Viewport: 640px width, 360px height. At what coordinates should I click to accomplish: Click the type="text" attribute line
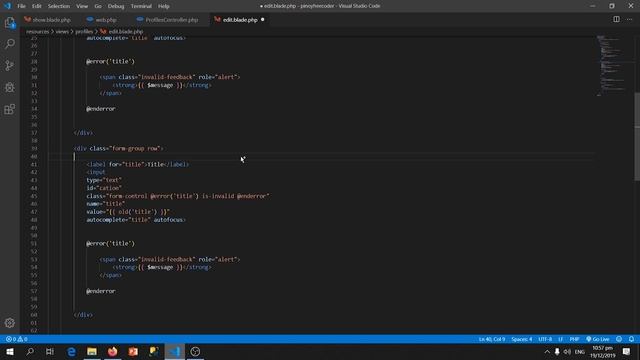[104, 180]
